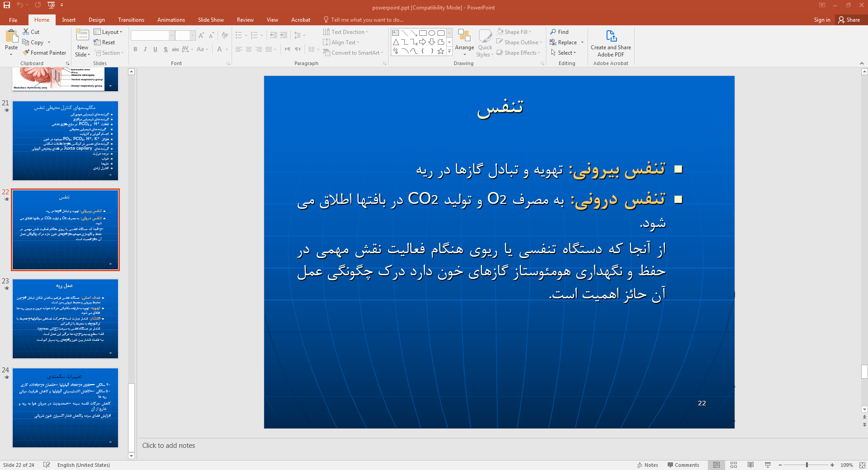Click the Increase List Level icon

[284, 35]
